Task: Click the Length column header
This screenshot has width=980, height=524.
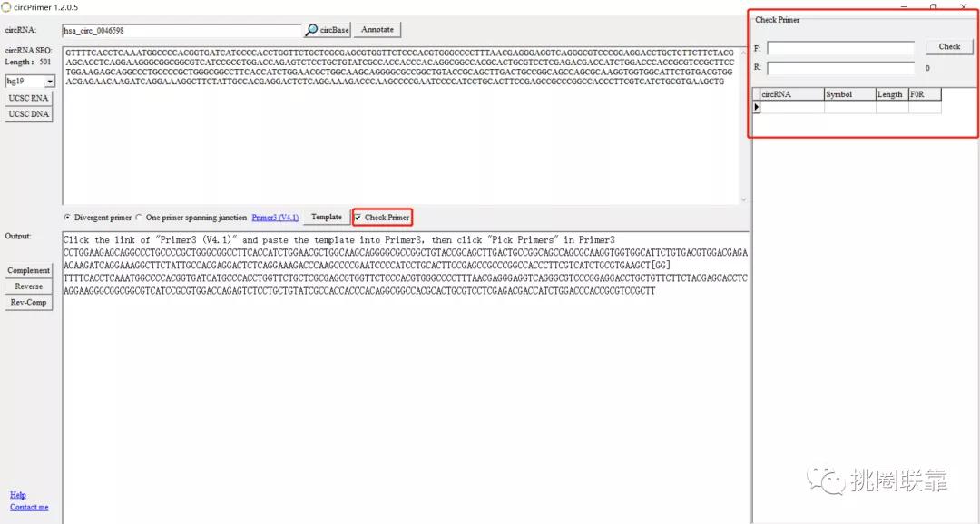Action: 891,94
